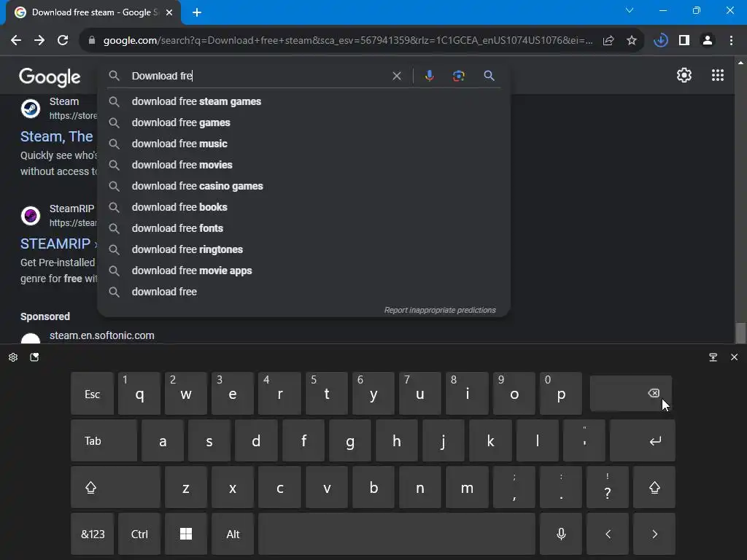Close the Download free steam tab
This screenshot has height=560, width=747.
click(169, 12)
